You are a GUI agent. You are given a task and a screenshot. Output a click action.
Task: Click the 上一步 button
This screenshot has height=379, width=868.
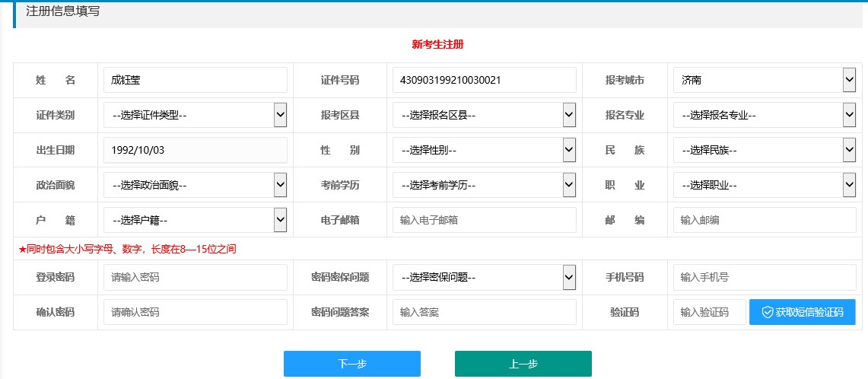[523, 364]
